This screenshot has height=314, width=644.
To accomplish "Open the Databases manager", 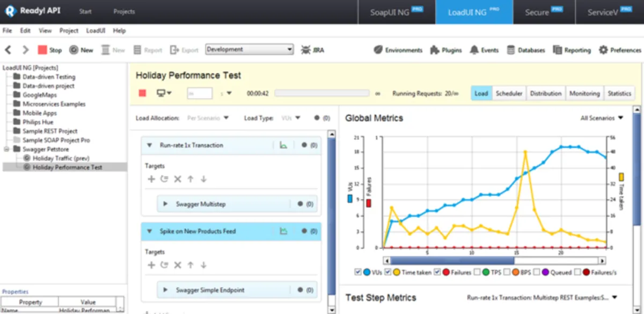I will (x=525, y=50).
